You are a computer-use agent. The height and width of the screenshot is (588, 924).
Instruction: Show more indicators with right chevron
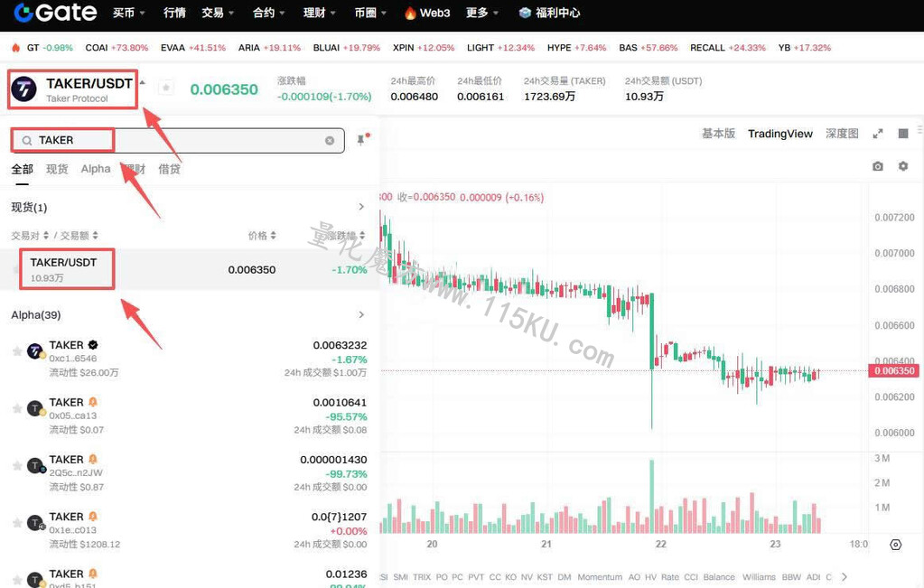(844, 577)
